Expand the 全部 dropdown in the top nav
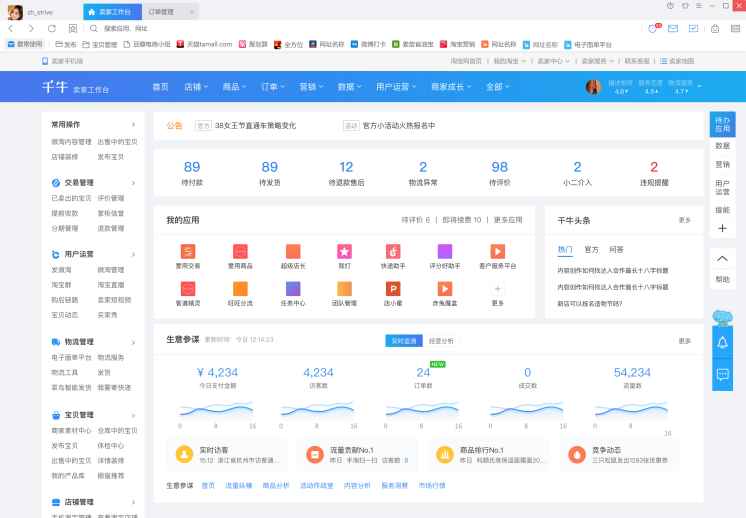Screen dimensions: 746x518 pos(498,87)
